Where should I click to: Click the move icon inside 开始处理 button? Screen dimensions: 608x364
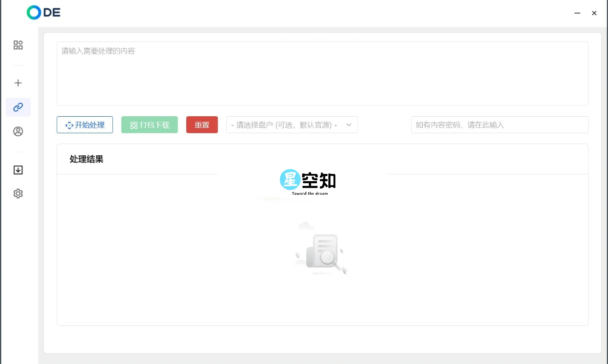[x=69, y=125]
